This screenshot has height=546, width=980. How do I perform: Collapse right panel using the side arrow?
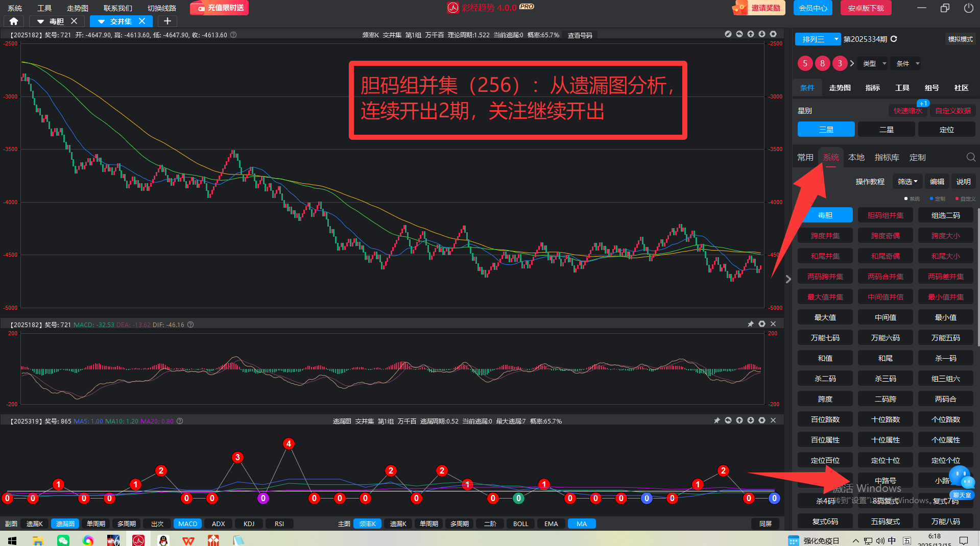(x=788, y=279)
